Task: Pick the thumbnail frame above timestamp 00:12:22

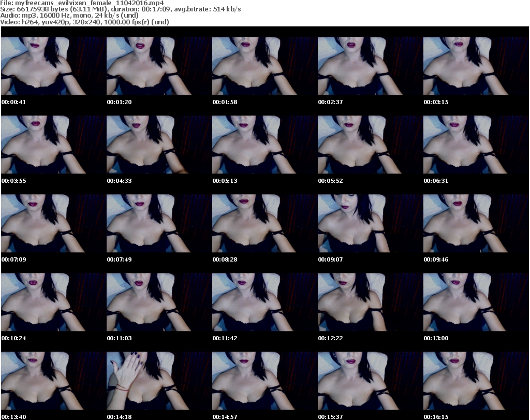Action: pos(370,302)
